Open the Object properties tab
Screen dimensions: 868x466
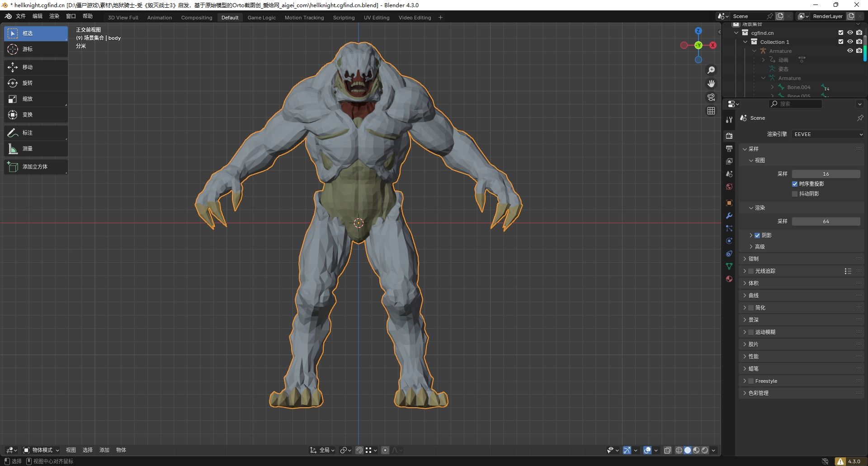click(x=729, y=203)
